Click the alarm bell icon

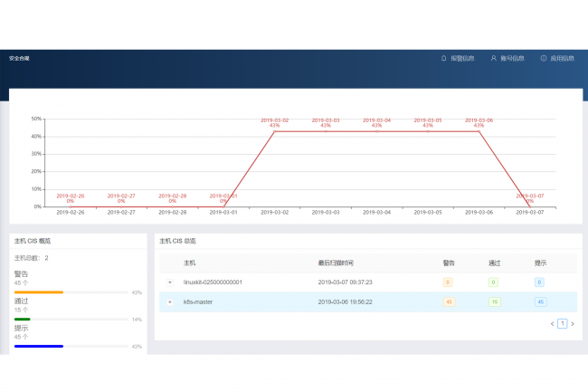[444, 58]
